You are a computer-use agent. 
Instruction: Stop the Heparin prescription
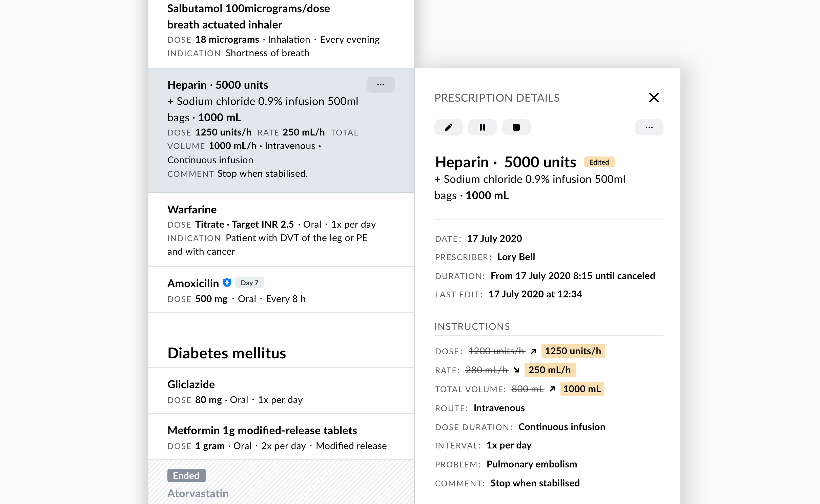516,127
